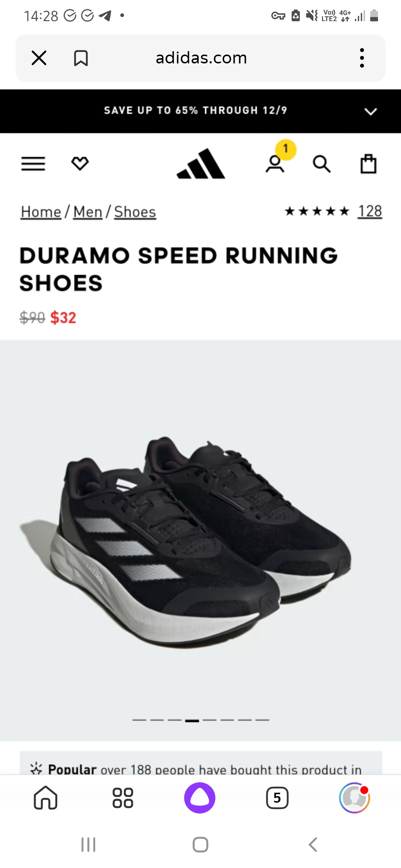Go to the Home breadcrumb

[x=41, y=212]
